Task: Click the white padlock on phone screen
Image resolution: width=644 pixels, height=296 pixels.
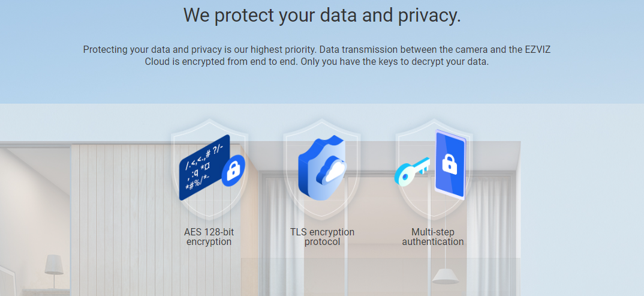Action: pyautogui.click(x=449, y=163)
